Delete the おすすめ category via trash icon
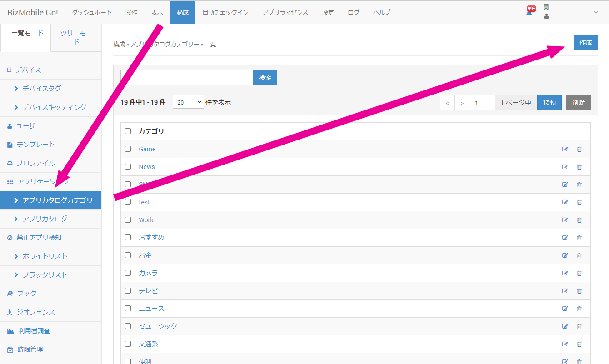Screen dimensions: 609x364 579,238
